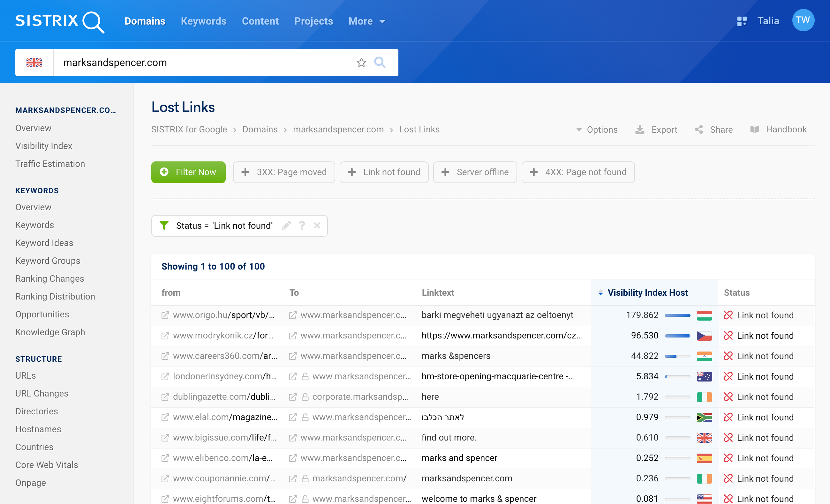The width and height of the screenshot is (830, 504).
Task: Click the Visibility Index sidebar link
Action: pos(44,145)
